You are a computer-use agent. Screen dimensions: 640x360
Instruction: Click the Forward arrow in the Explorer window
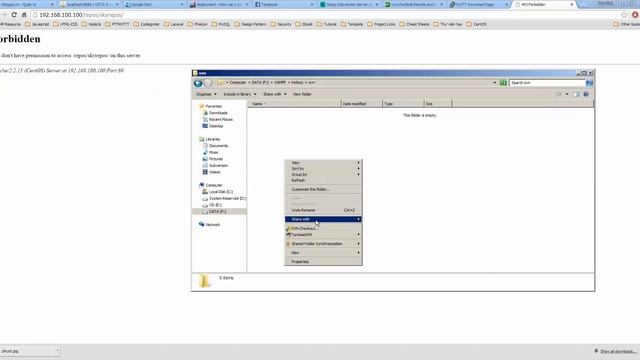(207, 83)
